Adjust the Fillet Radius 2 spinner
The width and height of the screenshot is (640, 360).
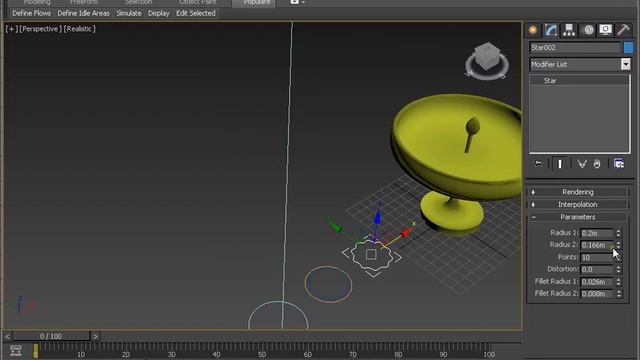[618, 293]
